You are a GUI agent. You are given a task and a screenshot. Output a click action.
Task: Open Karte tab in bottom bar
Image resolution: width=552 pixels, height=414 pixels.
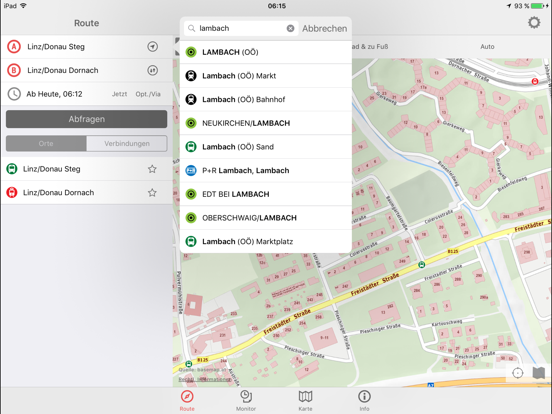pos(305,400)
